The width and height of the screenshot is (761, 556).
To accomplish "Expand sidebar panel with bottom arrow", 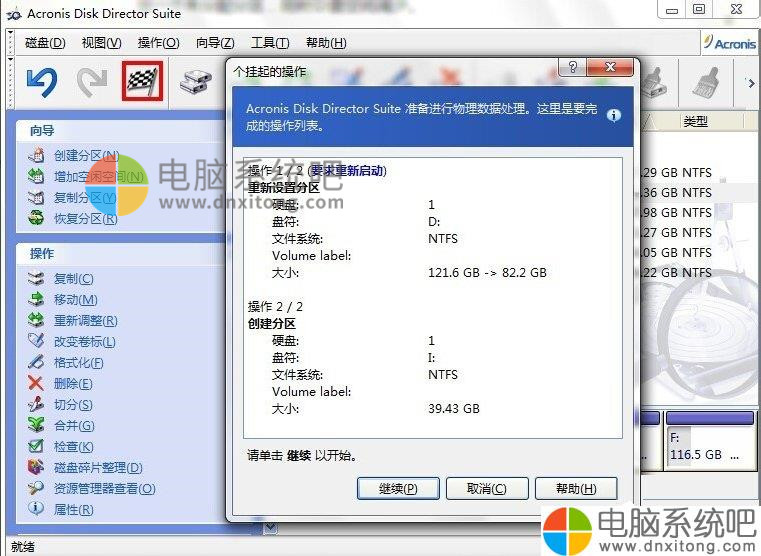I will [270, 527].
